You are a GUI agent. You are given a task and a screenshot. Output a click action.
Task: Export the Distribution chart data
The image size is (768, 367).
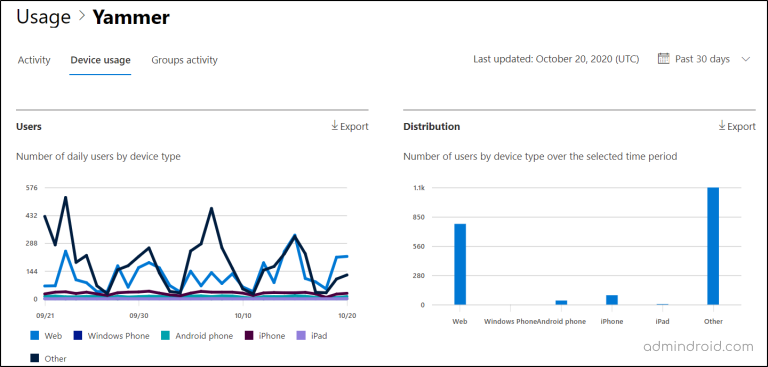(x=737, y=126)
